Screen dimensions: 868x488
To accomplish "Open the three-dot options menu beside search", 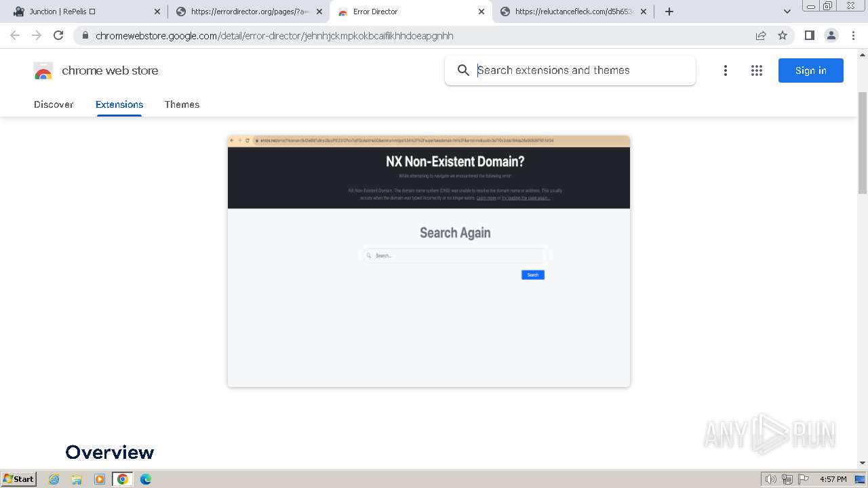I will [726, 70].
